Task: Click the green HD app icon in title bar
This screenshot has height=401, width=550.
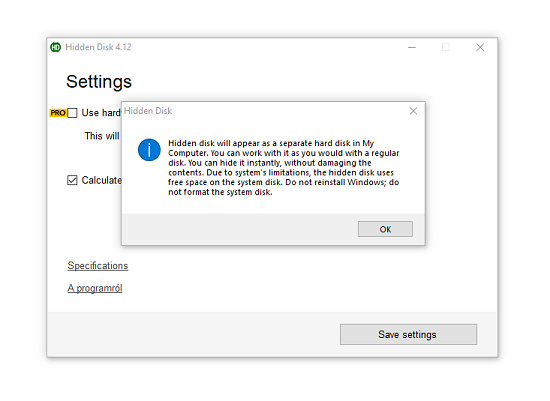Action: (55, 47)
